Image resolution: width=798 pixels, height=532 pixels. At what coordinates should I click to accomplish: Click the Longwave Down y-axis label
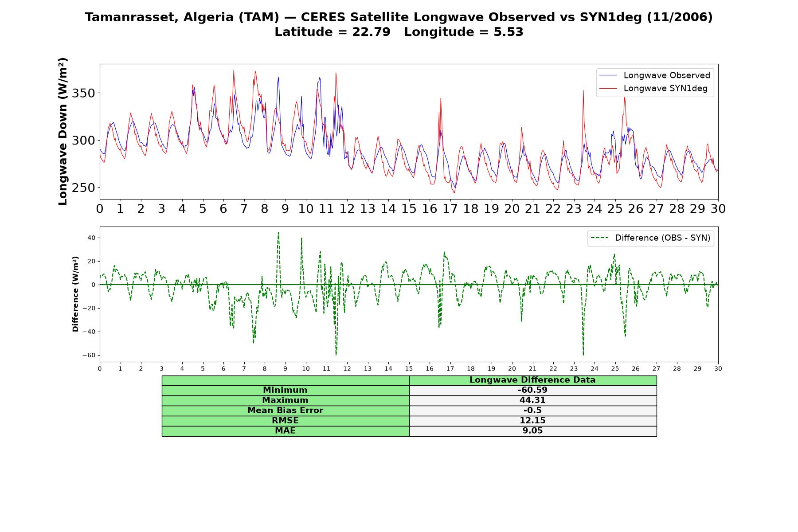[63, 131]
